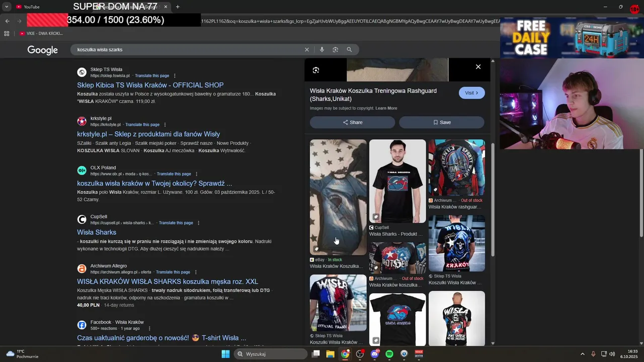The width and height of the screenshot is (644, 362).
Task: Open more options for Archiwum Allegro result
Action: pos(195,272)
